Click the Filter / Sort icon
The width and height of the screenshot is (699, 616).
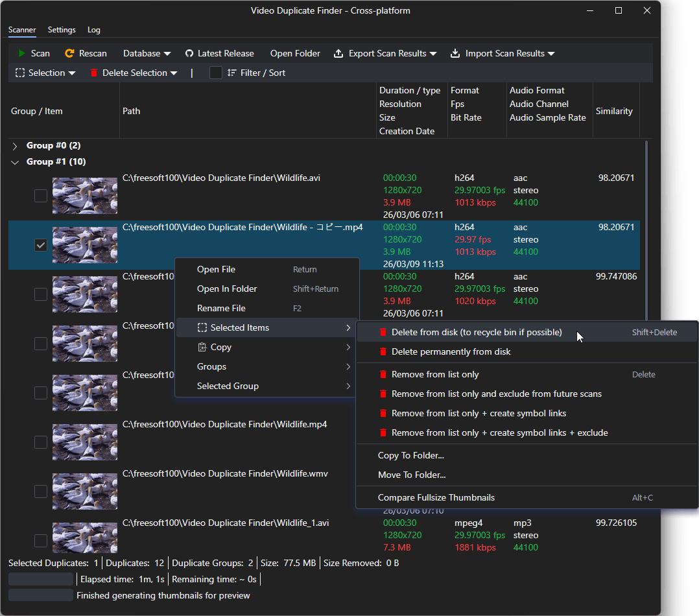click(x=232, y=73)
